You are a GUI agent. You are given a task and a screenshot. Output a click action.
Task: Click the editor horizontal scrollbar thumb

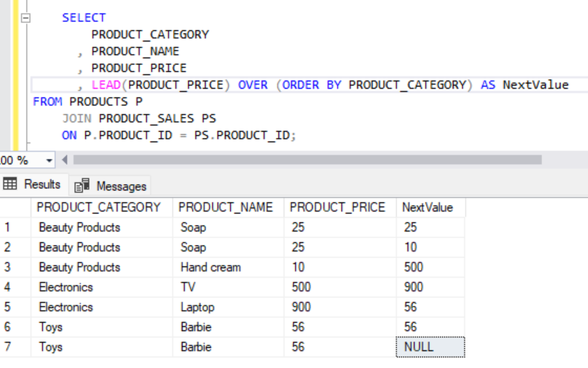307,160
